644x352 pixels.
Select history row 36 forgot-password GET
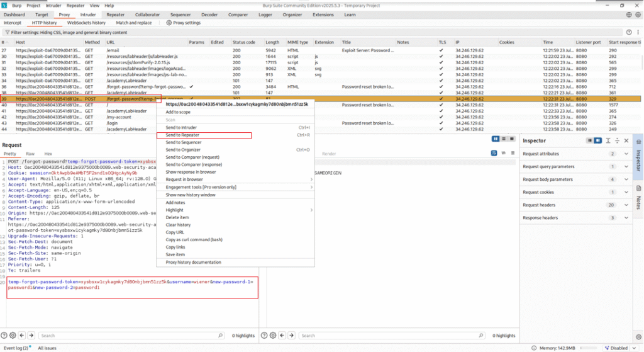point(320,87)
